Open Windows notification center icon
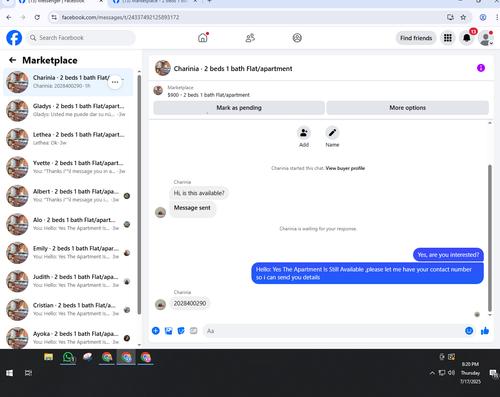500x397 pixels. coord(493,373)
